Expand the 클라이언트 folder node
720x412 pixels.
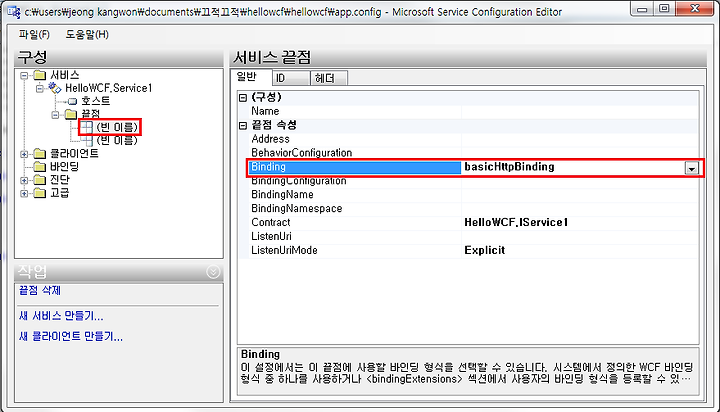coord(24,154)
